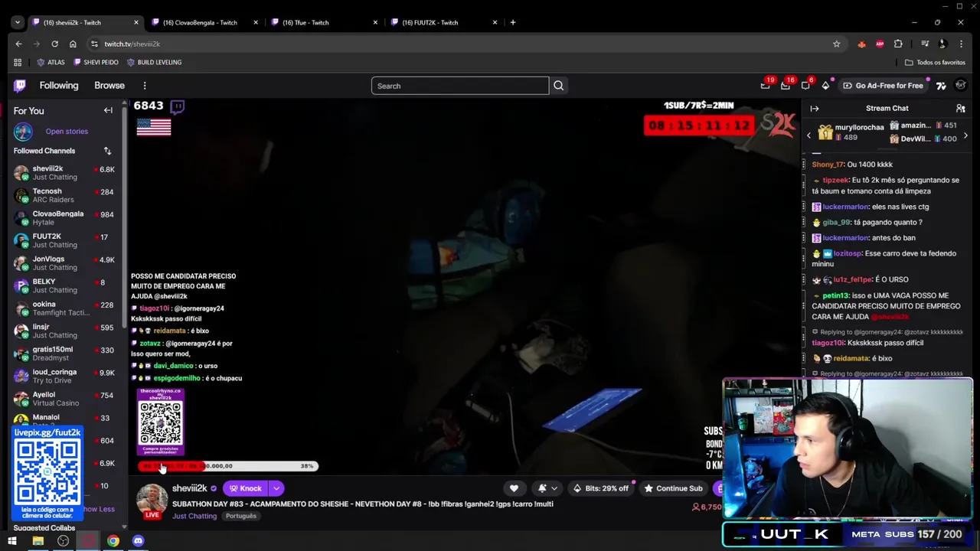Show next gift leaderboard entry
This screenshot has width=980, height=551.
965,135
